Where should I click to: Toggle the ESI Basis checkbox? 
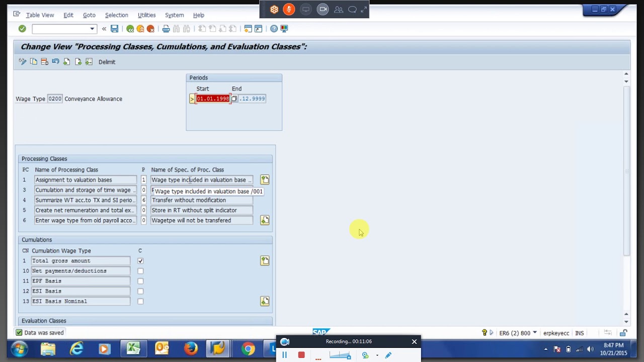click(x=140, y=291)
